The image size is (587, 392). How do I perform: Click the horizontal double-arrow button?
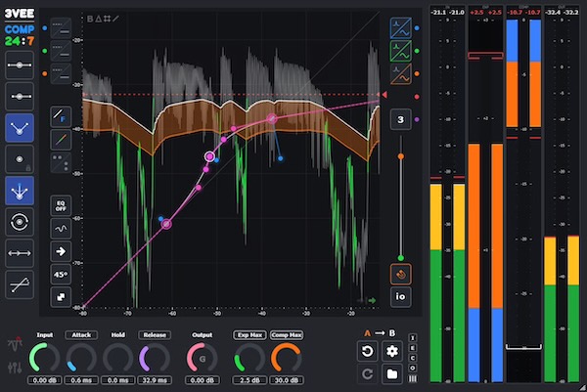click(20, 253)
